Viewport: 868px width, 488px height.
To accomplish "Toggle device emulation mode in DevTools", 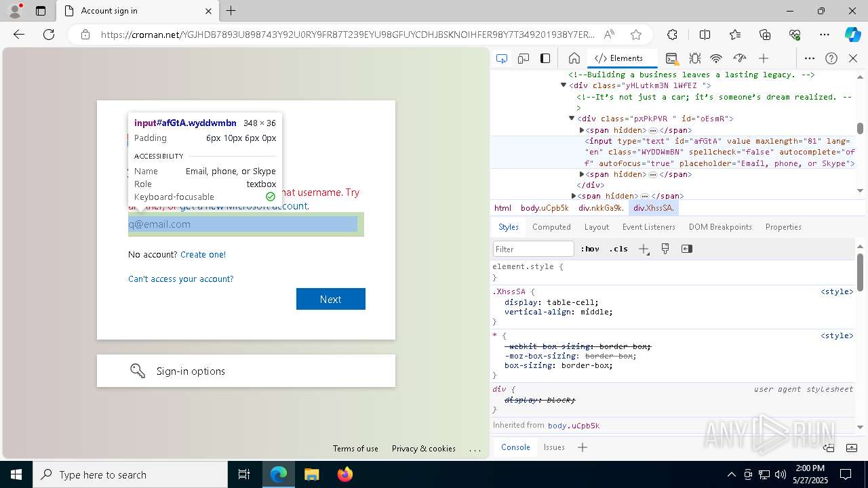I will click(x=524, y=58).
